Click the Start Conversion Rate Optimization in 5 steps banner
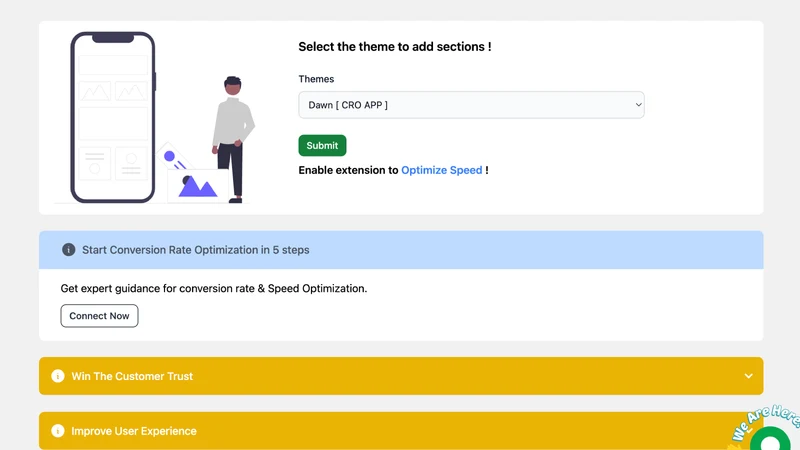 tap(401, 250)
